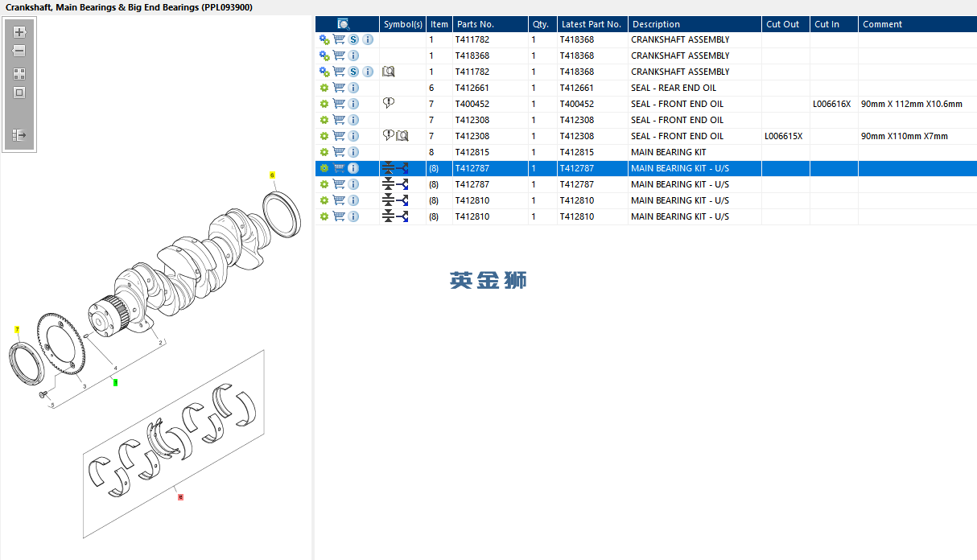
Task: Click note bubble symbol on T412308 L006615X row
Action: click(389, 135)
